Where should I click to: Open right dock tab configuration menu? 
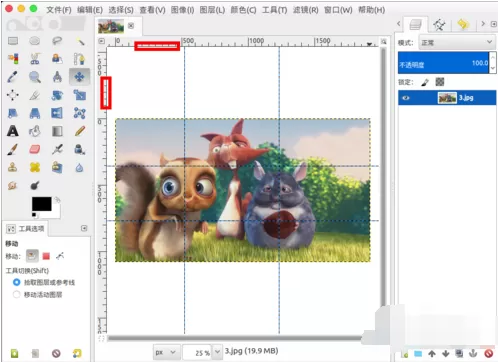coord(494,24)
